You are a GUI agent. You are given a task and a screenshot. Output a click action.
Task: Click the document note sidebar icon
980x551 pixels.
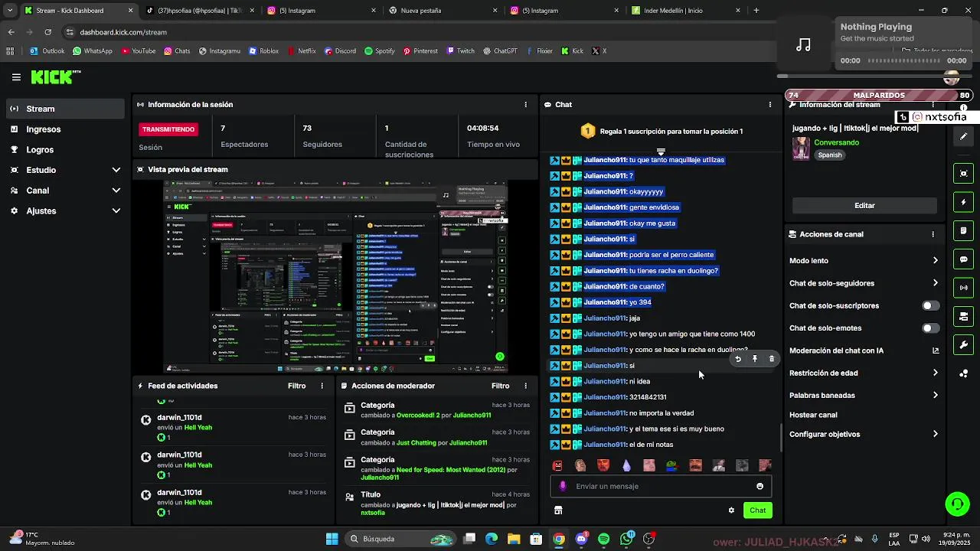click(x=964, y=230)
